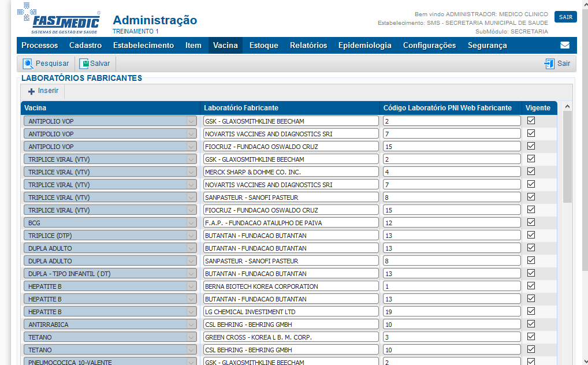Screen dimensions: 588x365
Task: Click LG CHEMICAL INVESTIMENT LTD field
Action: click(291, 312)
